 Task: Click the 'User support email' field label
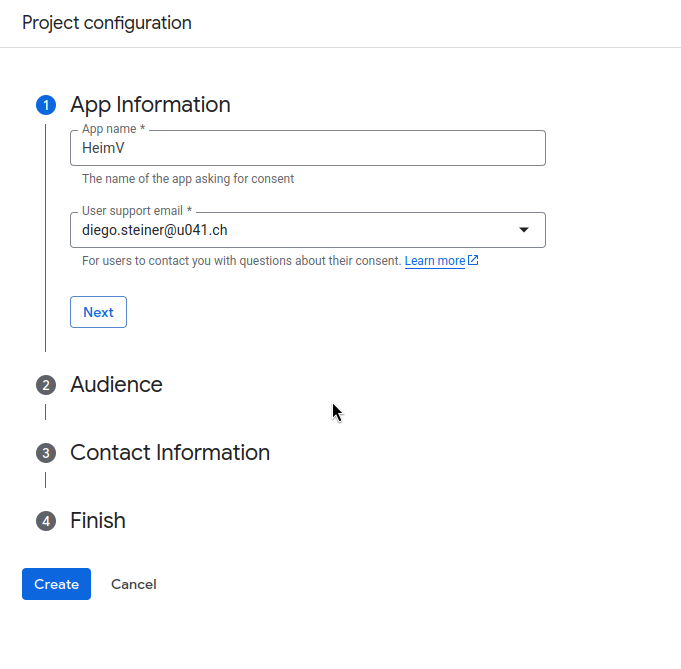(x=137, y=211)
